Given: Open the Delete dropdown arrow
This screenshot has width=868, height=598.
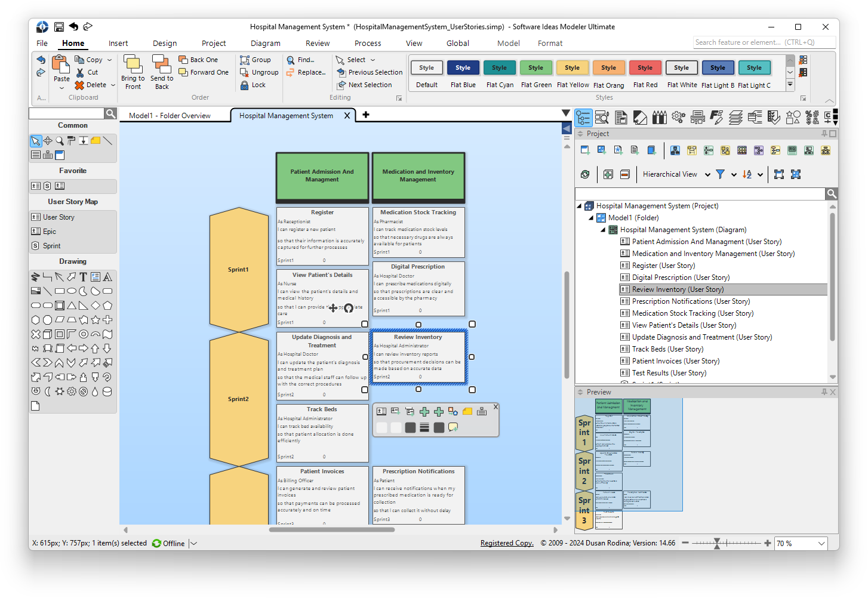Looking at the screenshot, I should click(113, 85).
